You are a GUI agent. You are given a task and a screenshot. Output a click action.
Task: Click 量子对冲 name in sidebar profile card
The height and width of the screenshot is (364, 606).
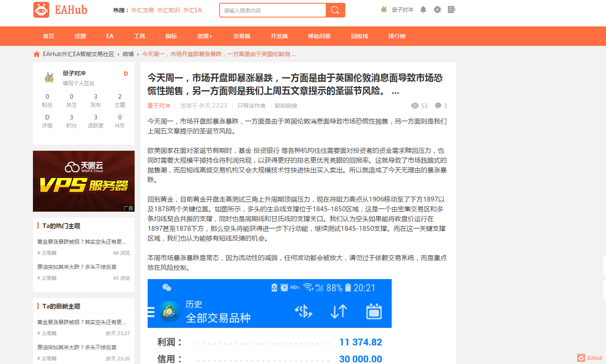pyautogui.click(x=74, y=73)
